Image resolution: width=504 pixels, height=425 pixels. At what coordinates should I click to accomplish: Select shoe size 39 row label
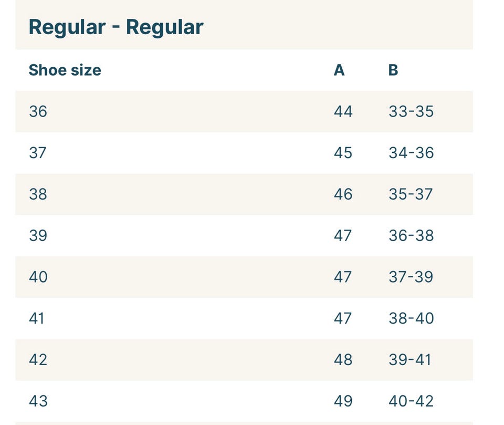tap(38, 235)
